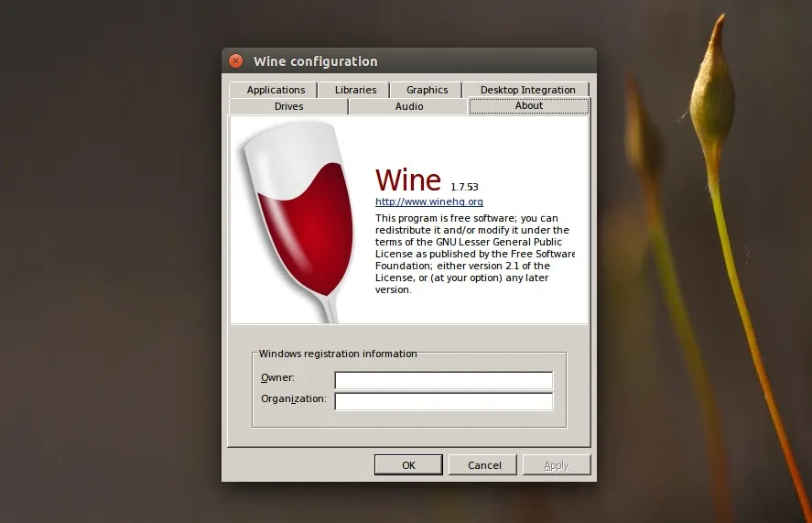Close the Wine configuration window
Screen dimensions: 812x523
pos(235,61)
